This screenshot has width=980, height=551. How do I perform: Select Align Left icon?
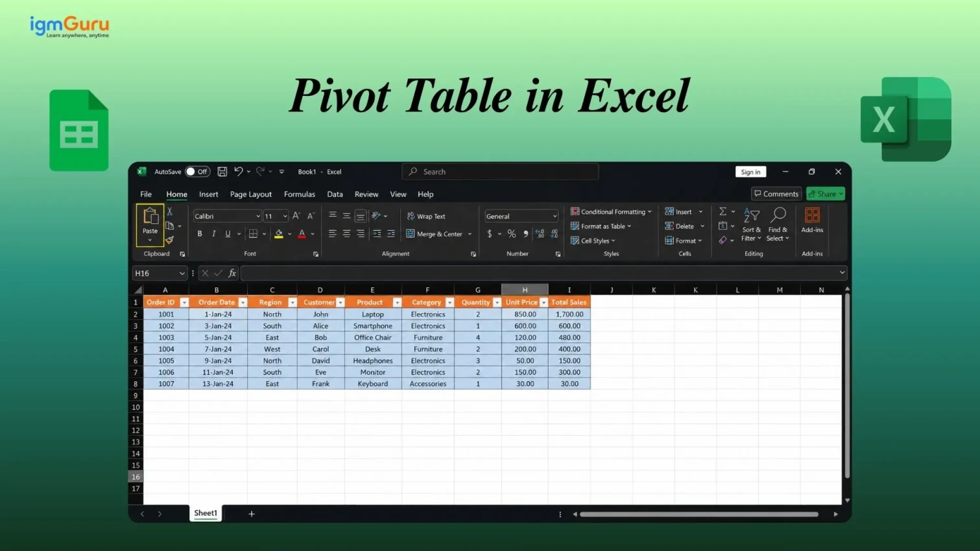(332, 234)
